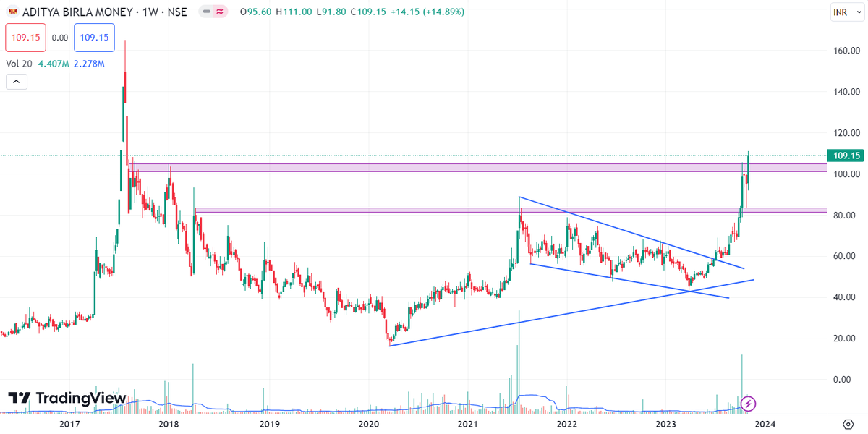Screen dimensions: 868x434
Task: Select the long rising blue trendline
Action: 571,312
